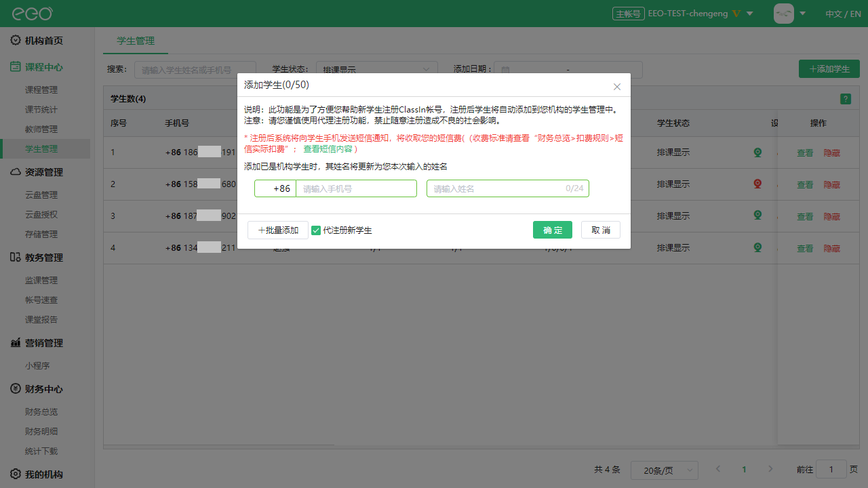Click the EEO logo in header

tap(32, 14)
